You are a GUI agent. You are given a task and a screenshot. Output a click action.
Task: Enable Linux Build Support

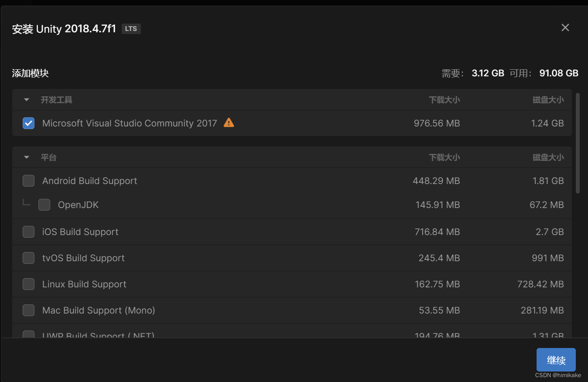click(x=28, y=284)
